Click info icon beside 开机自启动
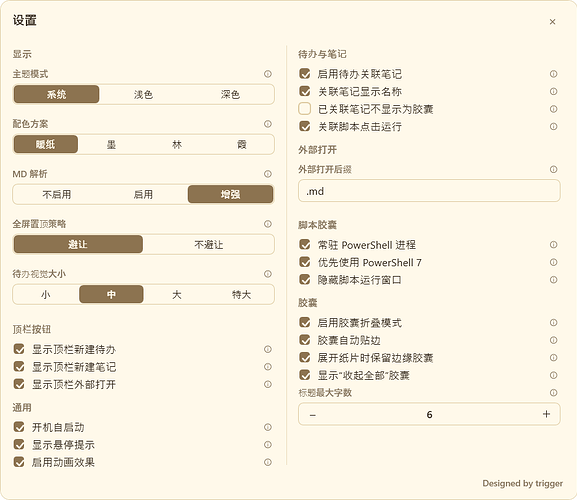 click(x=268, y=427)
